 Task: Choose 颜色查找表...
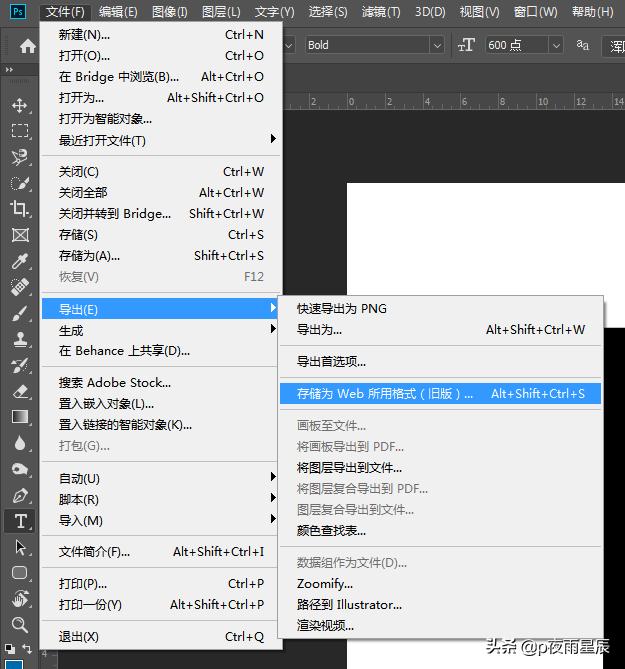coord(440,531)
